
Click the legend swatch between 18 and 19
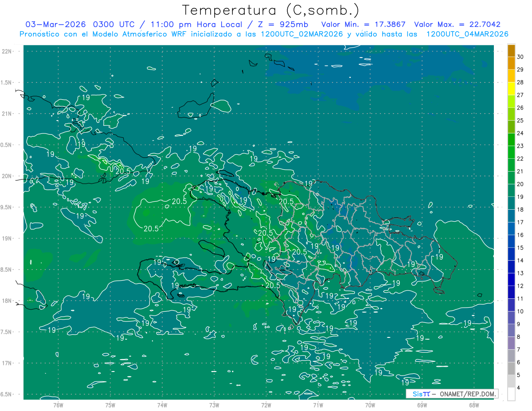pyautogui.click(x=512, y=203)
